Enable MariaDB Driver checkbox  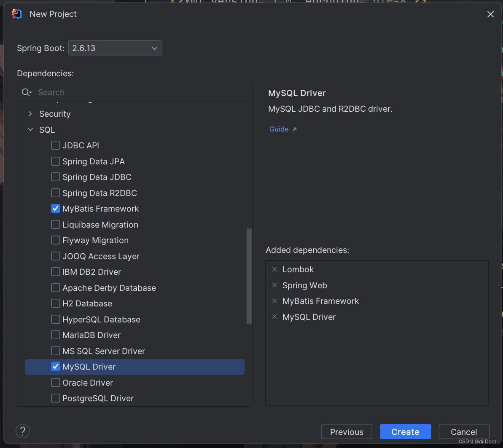point(56,335)
